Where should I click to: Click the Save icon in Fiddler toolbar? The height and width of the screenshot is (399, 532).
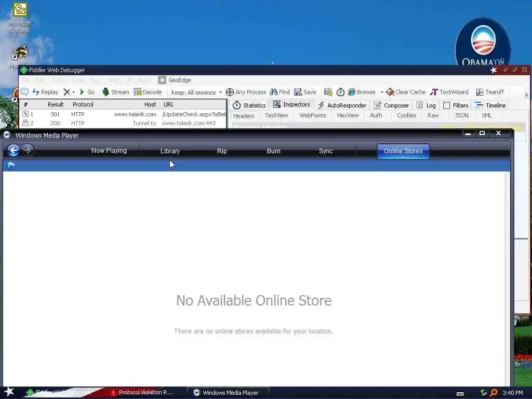298,92
